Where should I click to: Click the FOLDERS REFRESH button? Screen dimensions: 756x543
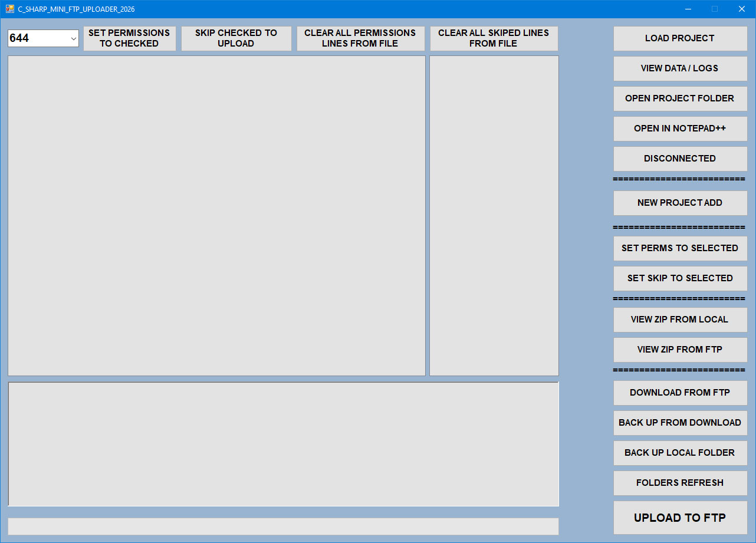[x=680, y=483]
